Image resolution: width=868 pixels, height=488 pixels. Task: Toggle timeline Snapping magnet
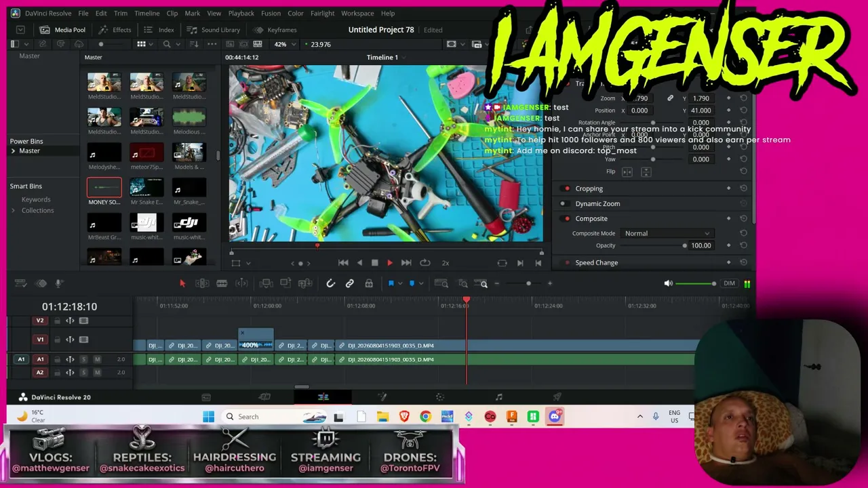(330, 283)
